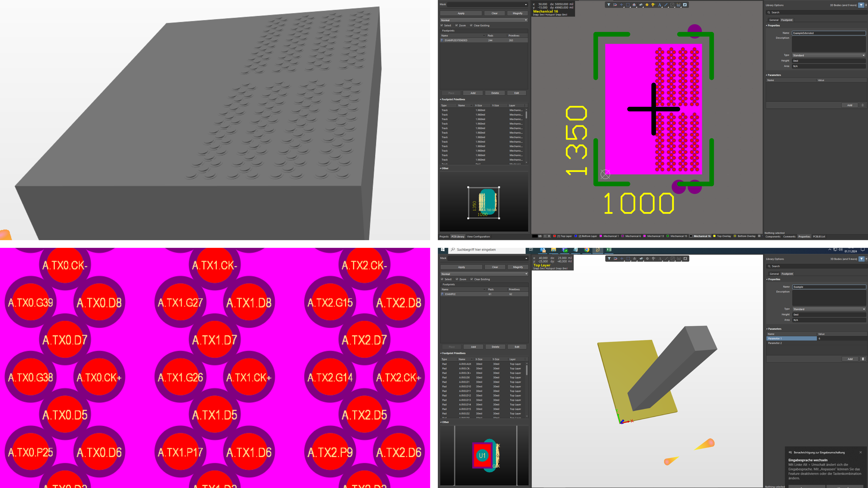Open Outlook from the Windows taskbar
Screen dimensions: 868x488
543,250
